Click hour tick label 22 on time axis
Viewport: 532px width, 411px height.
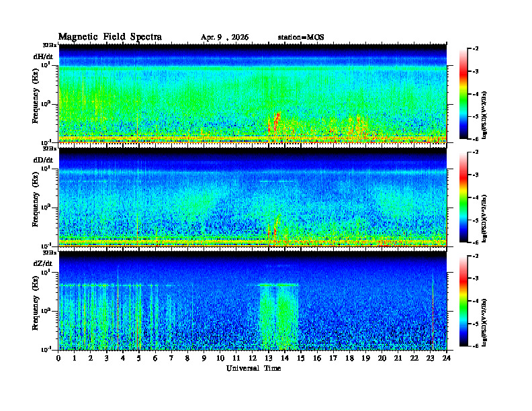pos(414,359)
